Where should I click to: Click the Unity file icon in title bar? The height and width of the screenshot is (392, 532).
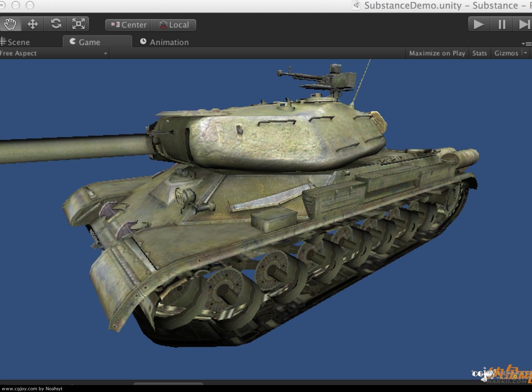point(356,5)
